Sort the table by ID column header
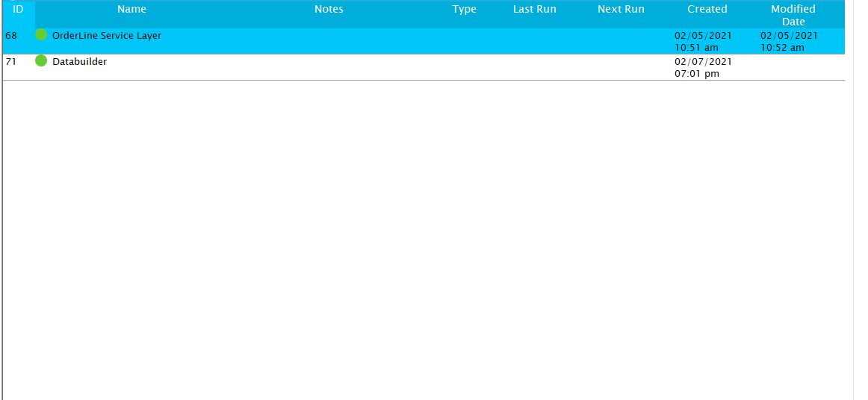The width and height of the screenshot is (868, 400). 18,10
